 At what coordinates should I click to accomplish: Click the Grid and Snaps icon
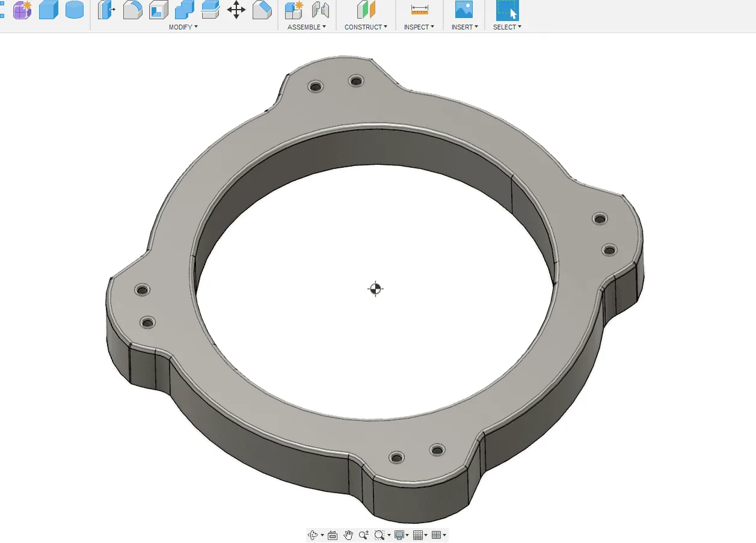(418, 535)
